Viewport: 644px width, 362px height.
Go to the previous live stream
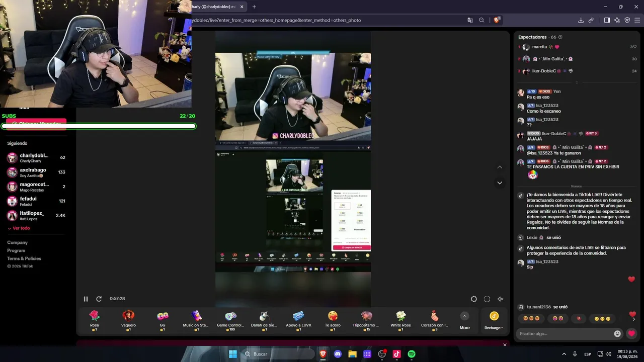pyautogui.click(x=500, y=167)
